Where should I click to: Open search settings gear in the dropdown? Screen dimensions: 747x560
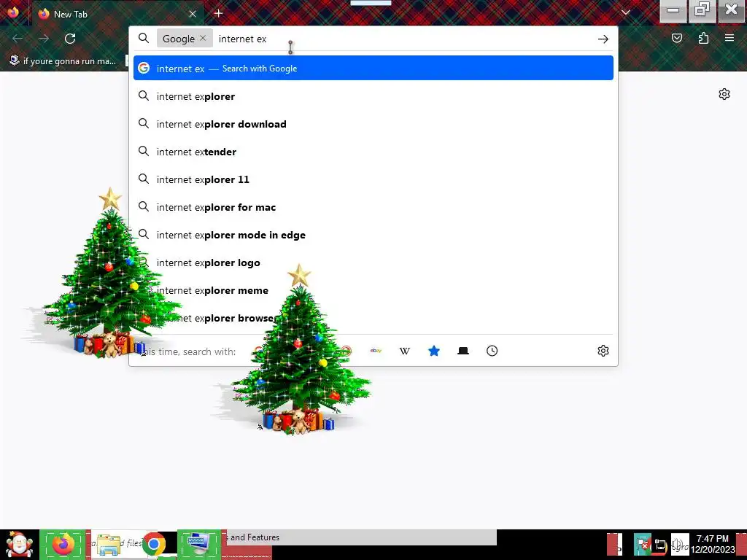coord(603,351)
